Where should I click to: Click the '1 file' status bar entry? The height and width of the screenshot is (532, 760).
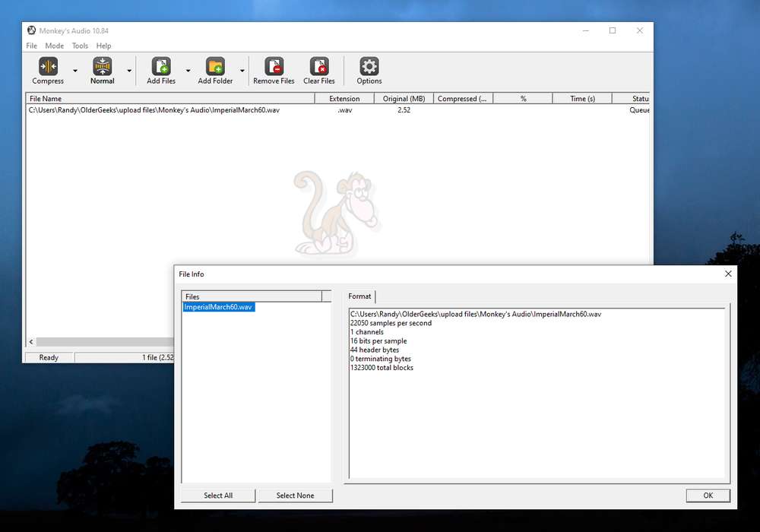coord(158,357)
